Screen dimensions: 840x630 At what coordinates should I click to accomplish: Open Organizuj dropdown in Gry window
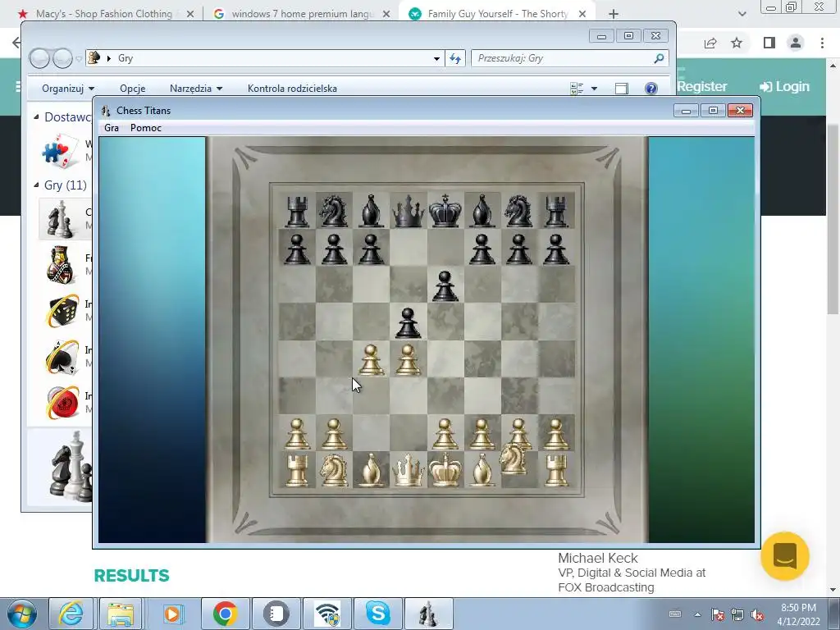click(68, 89)
